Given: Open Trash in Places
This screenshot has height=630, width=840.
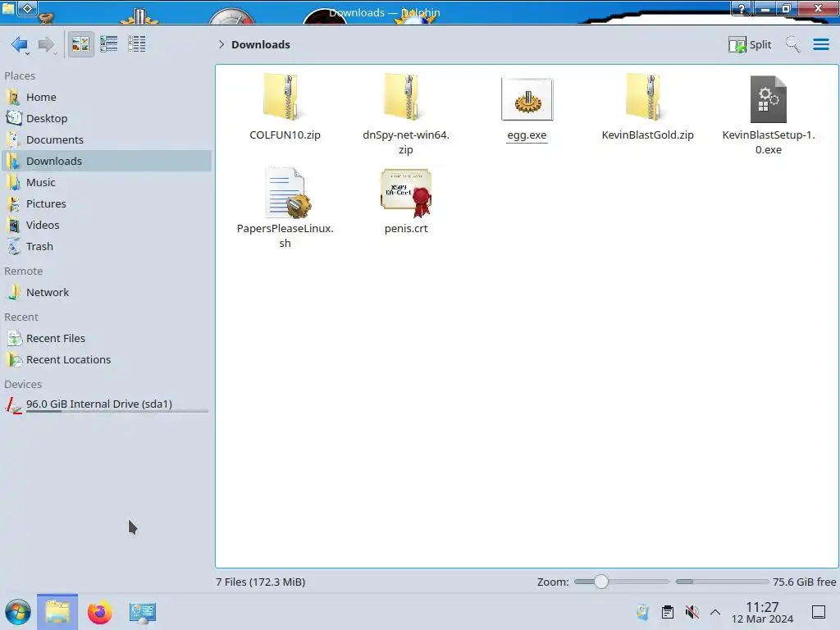Looking at the screenshot, I should tap(106, 247).
